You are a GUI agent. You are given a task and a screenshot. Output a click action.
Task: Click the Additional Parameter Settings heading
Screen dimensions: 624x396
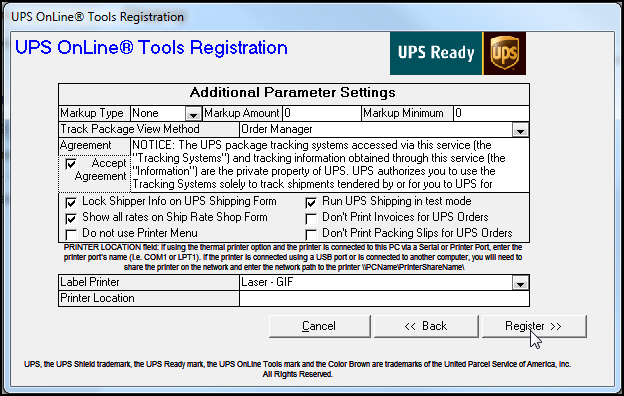293,93
